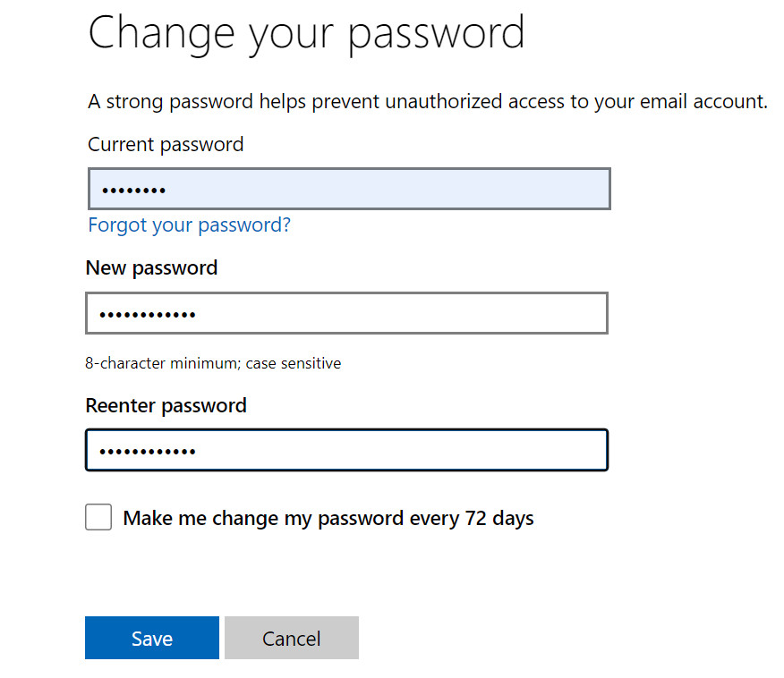Image resolution: width=784 pixels, height=678 pixels.
Task: Open the Forgot your password? link
Action: (x=189, y=225)
